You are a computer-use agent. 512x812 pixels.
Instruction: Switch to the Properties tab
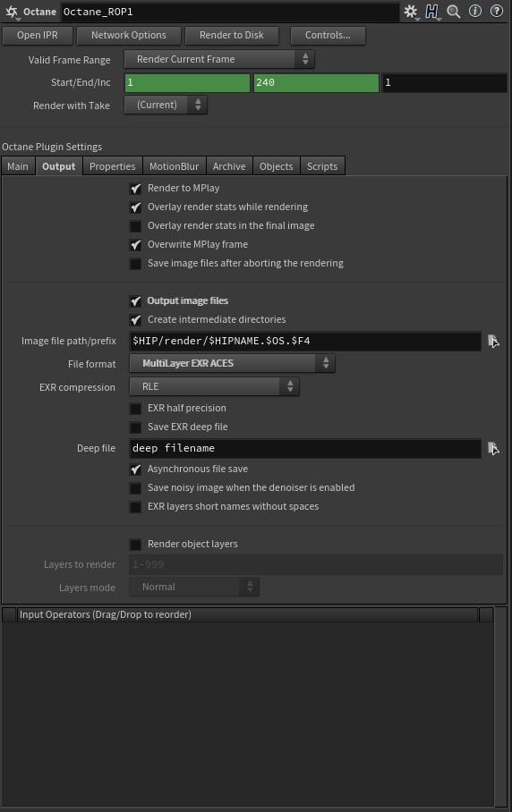[x=113, y=166]
